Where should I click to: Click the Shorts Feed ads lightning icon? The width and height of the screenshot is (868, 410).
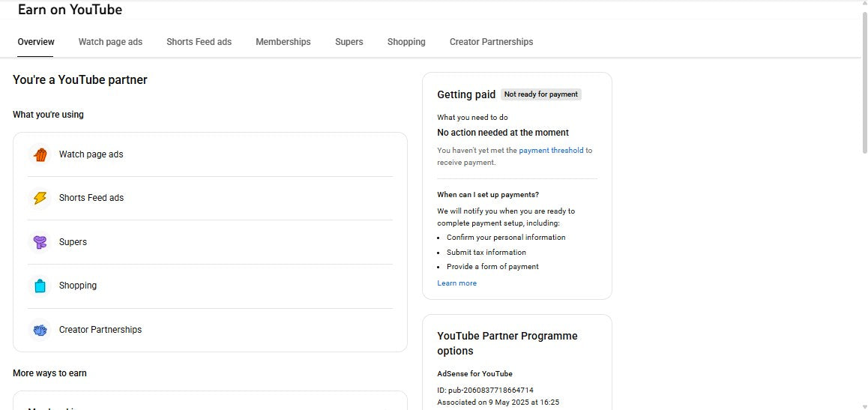40,198
